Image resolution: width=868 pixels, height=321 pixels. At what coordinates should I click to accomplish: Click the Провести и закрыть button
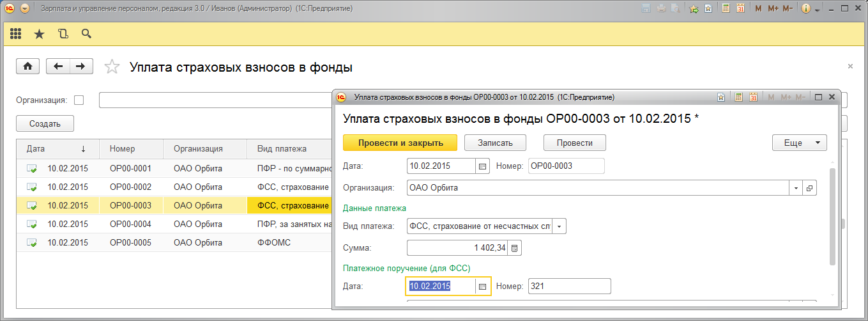pos(400,143)
